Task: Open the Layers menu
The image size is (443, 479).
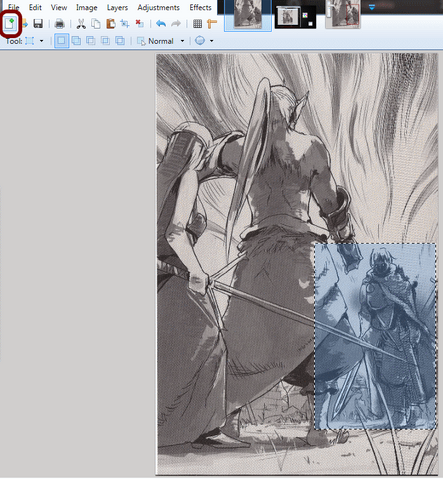Action: (x=117, y=7)
